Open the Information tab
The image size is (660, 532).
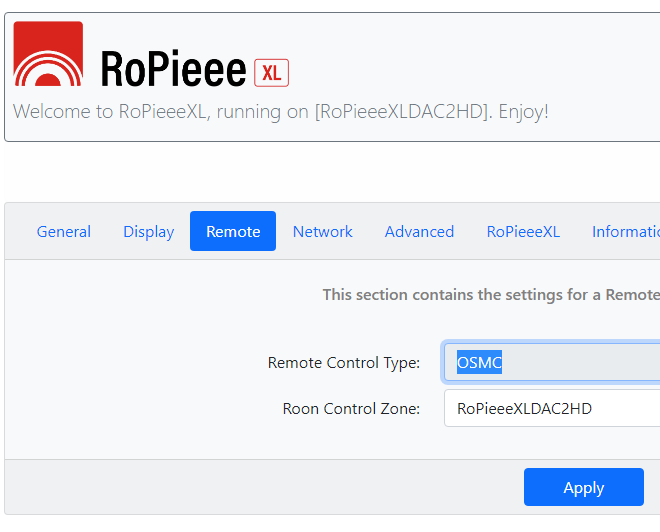coord(625,231)
